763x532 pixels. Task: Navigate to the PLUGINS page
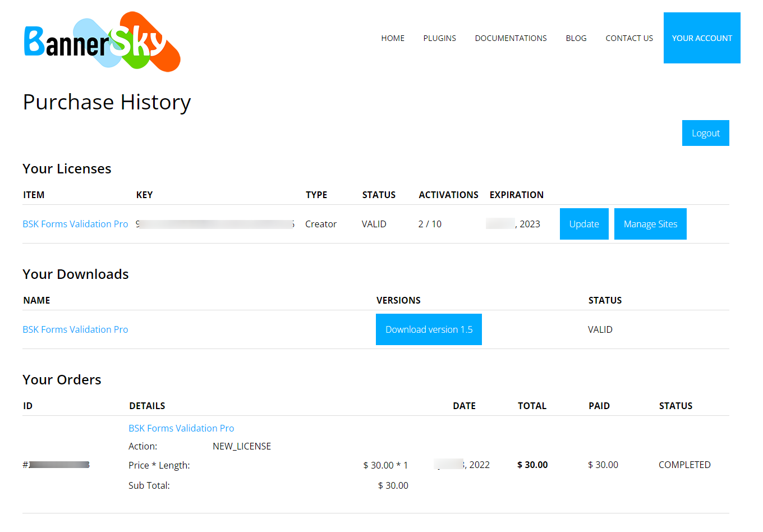pos(439,38)
